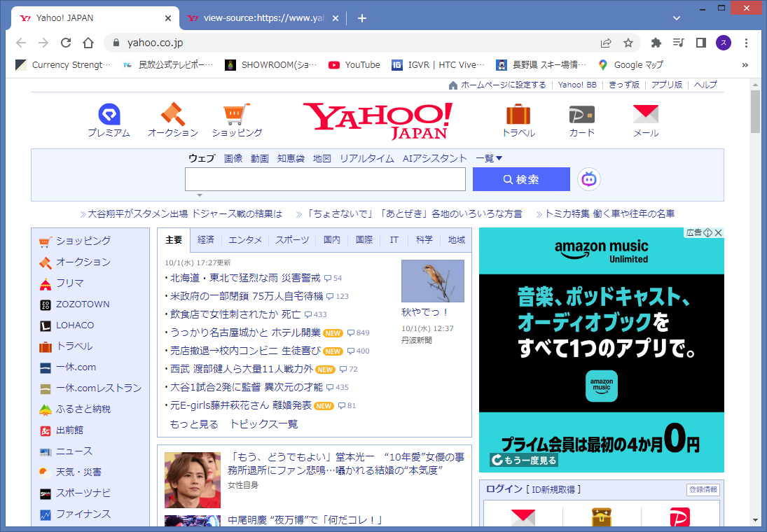Bookmark this page with star icon
Viewport: 767px width, 532px height.
click(628, 43)
